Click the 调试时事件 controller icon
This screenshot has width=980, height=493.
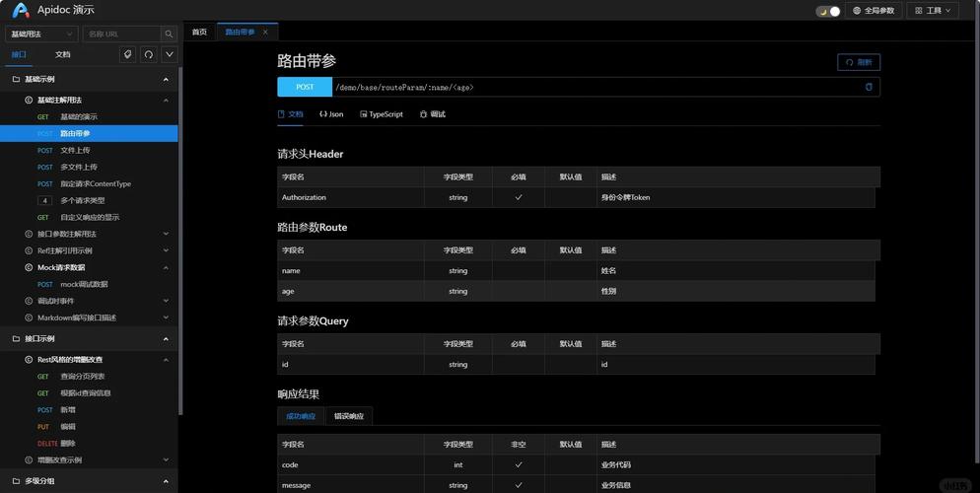tap(29, 301)
